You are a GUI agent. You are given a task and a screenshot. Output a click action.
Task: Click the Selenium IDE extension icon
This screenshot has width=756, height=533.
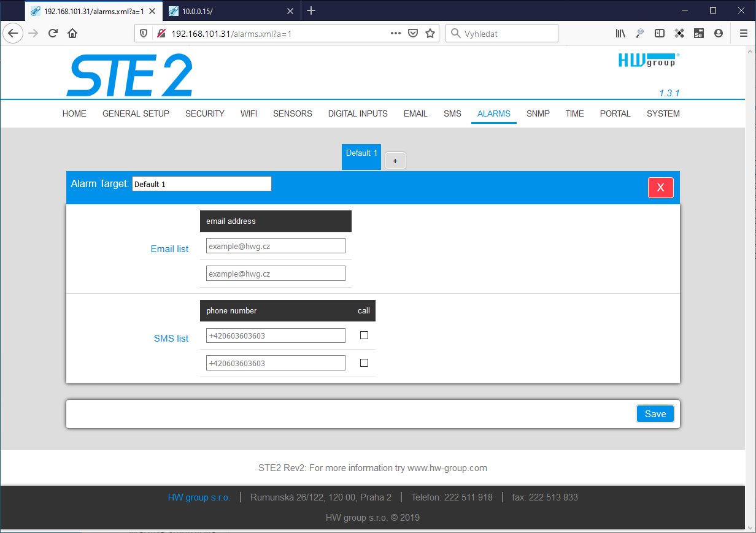(698, 33)
